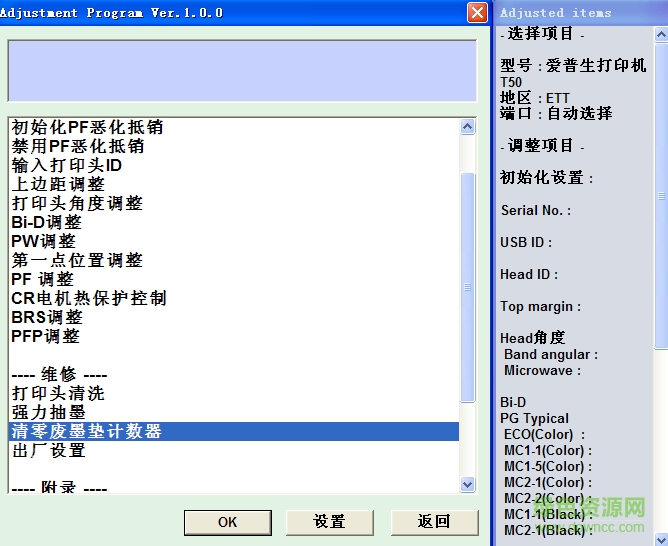Click MC2-1(Color) entry

548,483
